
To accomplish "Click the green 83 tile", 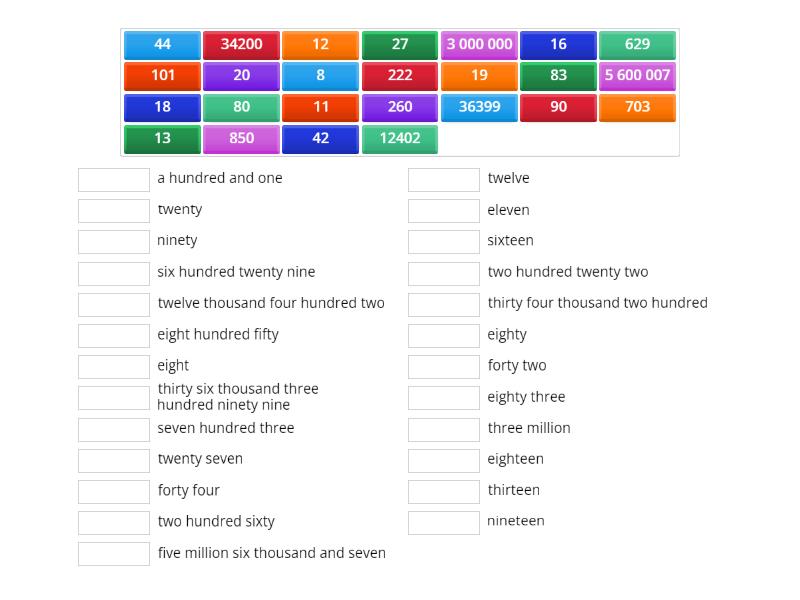I will [x=558, y=76].
